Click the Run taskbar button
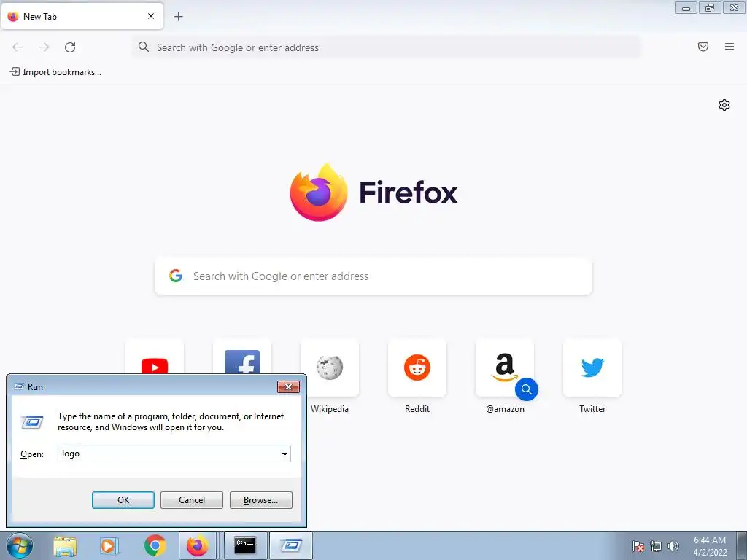 (x=291, y=545)
